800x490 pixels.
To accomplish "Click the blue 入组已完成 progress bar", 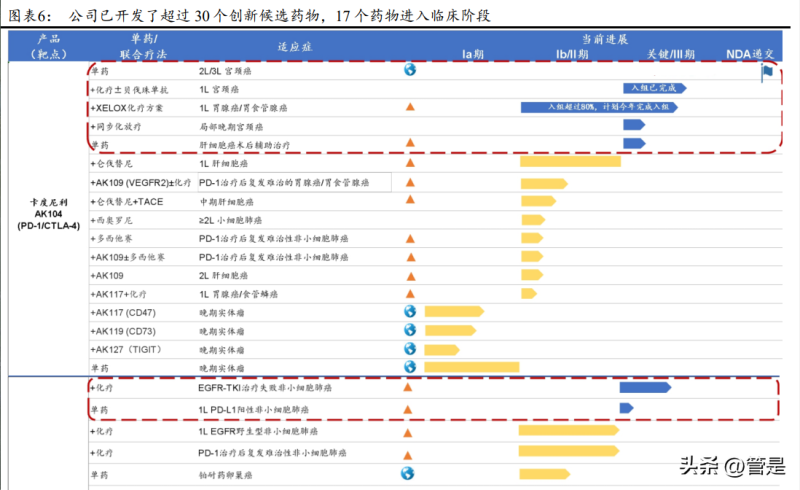I will (655, 88).
